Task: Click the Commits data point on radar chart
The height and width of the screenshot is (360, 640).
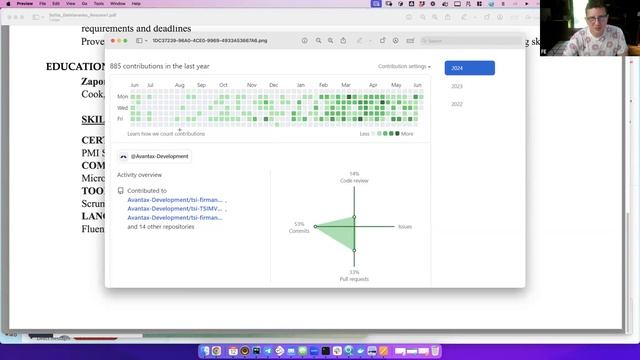Action: point(315,227)
